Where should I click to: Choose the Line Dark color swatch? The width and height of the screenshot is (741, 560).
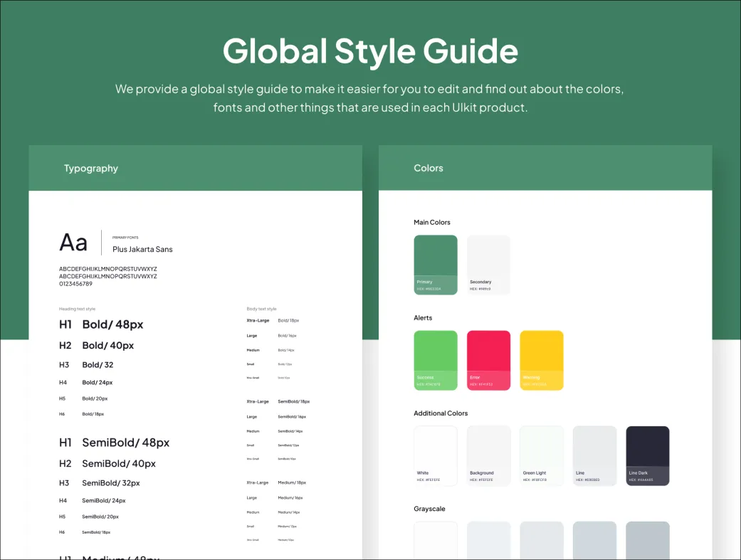(x=648, y=455)
